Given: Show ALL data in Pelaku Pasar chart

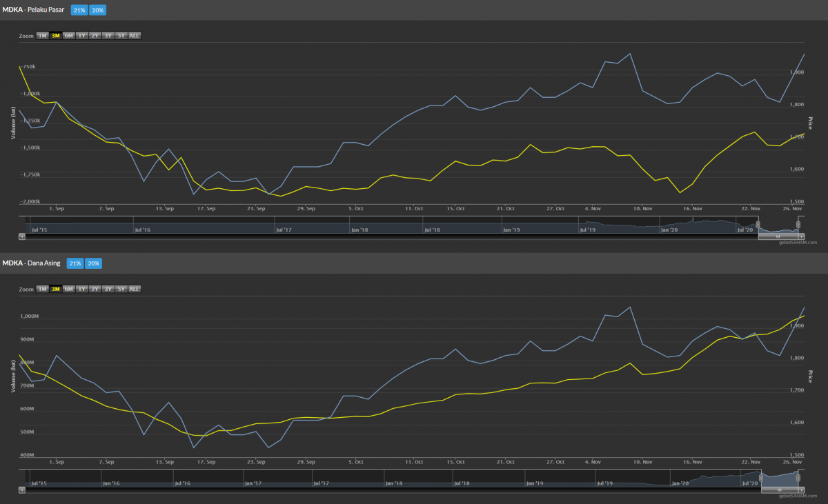Looking at the screenshot, I should [135, 35].
